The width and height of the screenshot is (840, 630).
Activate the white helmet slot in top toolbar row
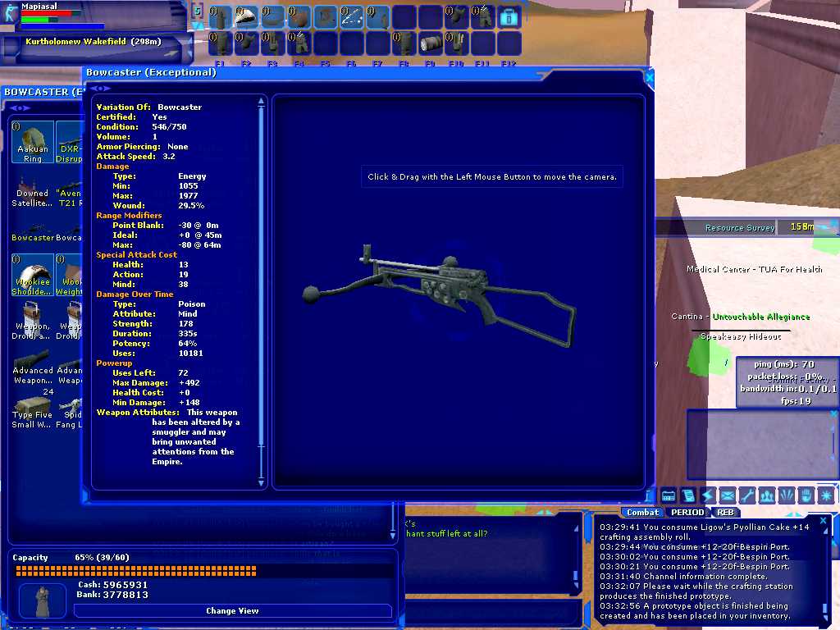click(246, 16)
